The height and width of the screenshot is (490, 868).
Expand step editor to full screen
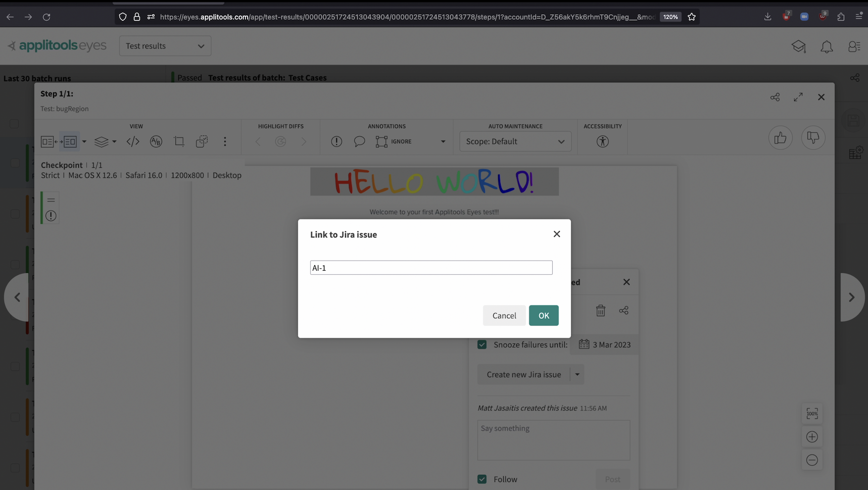[x=798, y=97]
